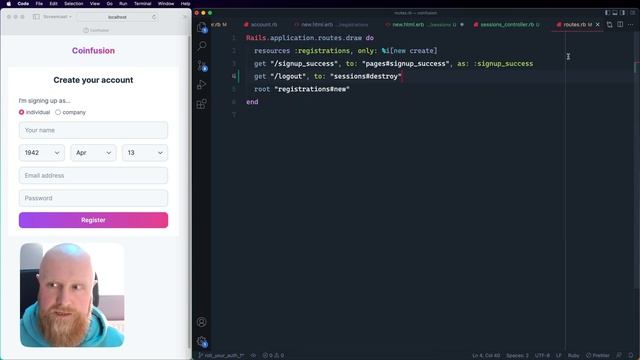Switch to new.html.erb registrations tab
640x360 pixels.
coord(331,24)
